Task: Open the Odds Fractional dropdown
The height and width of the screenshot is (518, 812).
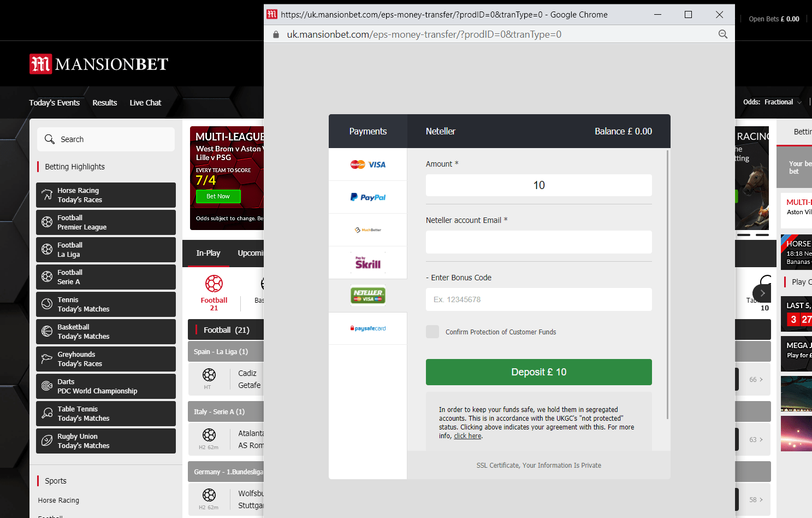Action: (772, 102)
